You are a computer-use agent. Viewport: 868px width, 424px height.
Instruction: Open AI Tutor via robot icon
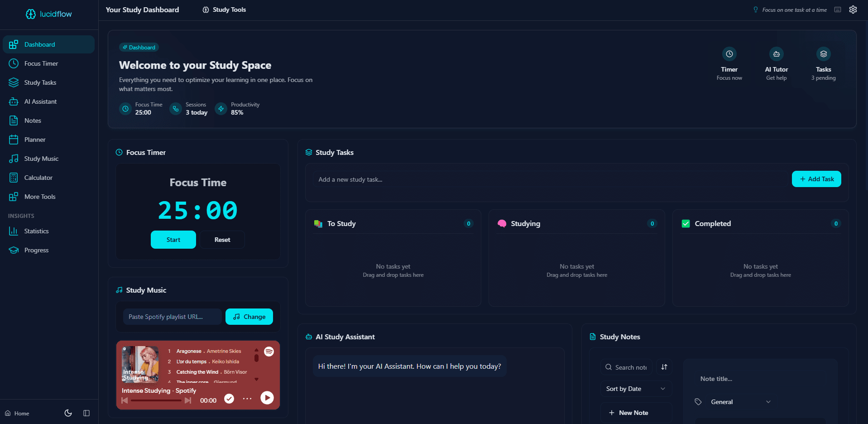(776, 54)
